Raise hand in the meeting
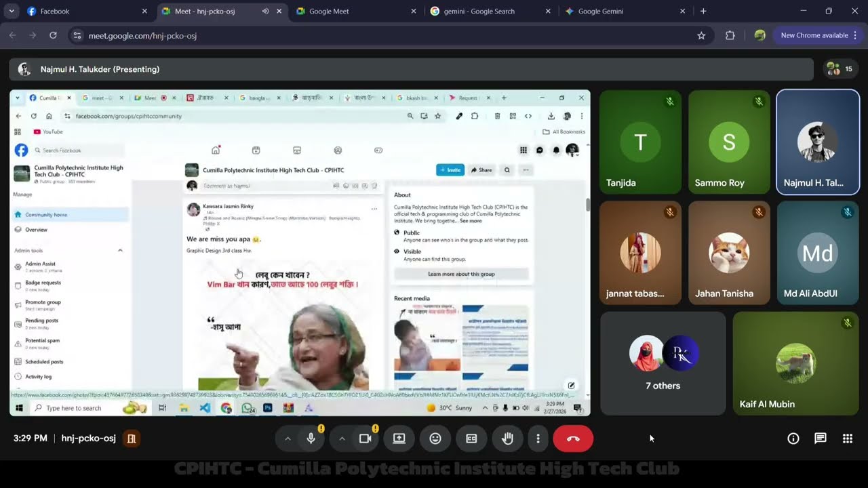Viewport: 868px width, 488px height. (x=507, y=439)
